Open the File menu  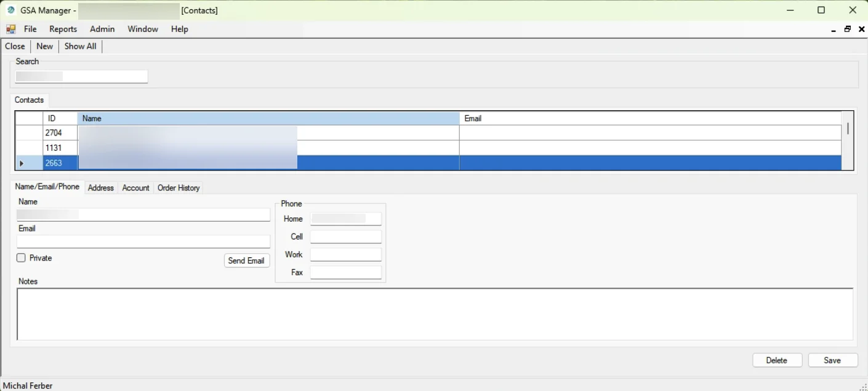click(30, 29)
